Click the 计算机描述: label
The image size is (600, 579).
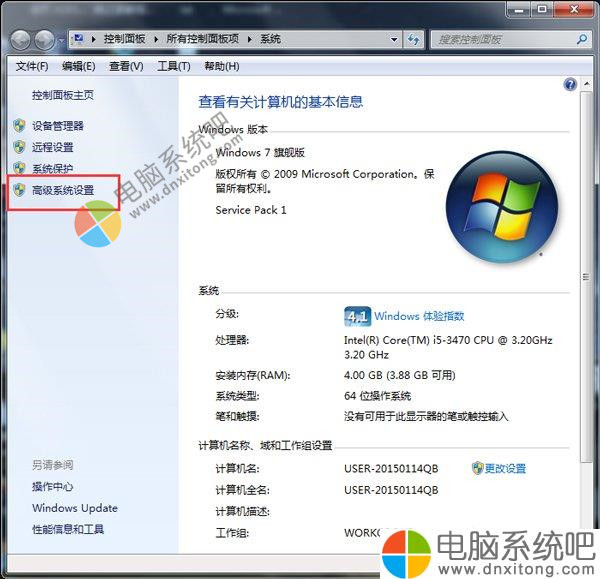pos(243,512)
